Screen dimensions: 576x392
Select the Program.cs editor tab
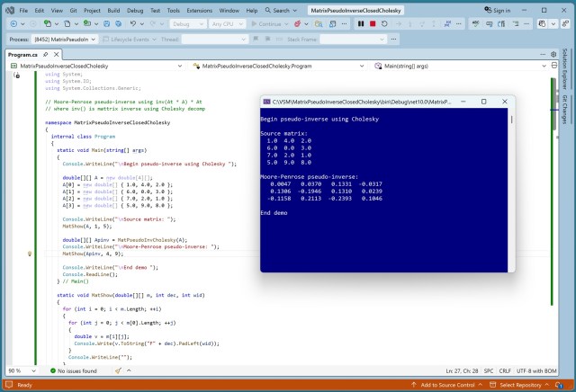tap(23, 54)
